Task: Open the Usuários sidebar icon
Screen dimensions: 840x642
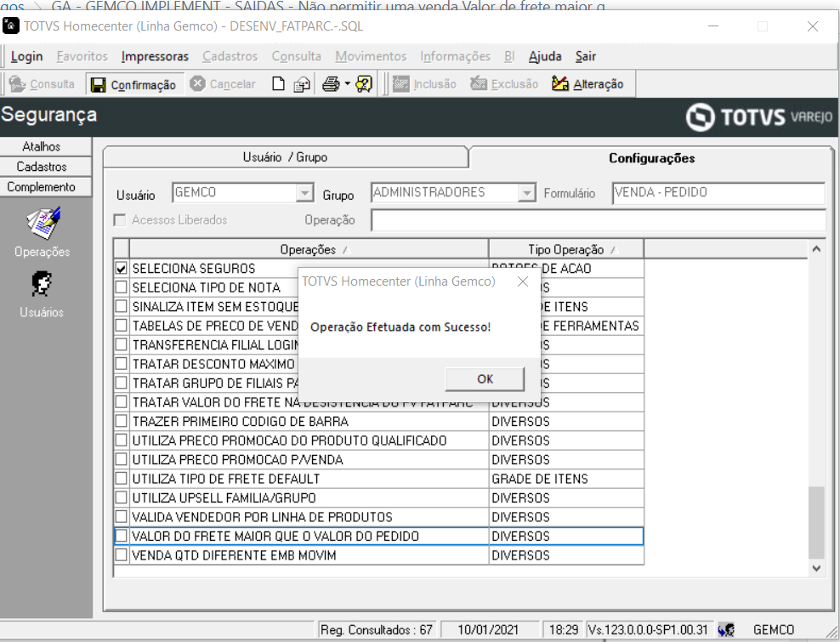Action: click(42, 284)
